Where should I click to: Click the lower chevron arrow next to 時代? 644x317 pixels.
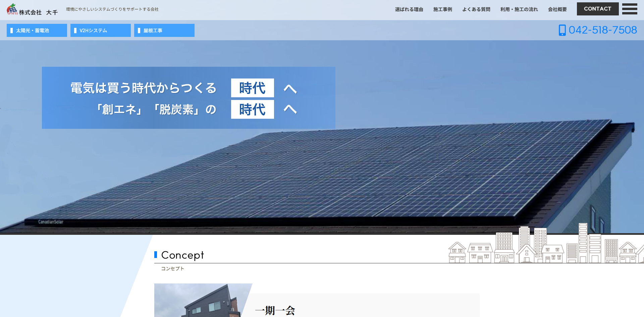pyautogui.click(x=290, y=109)
